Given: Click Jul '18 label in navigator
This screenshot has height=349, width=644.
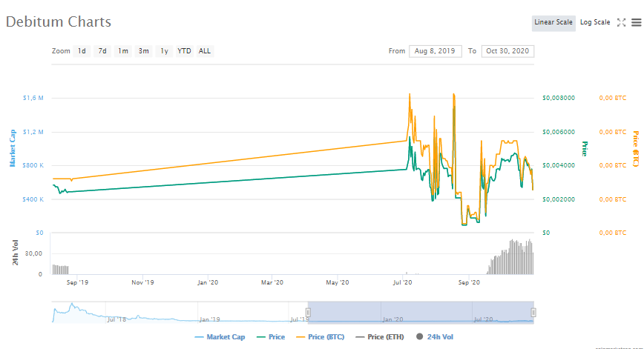Looking at the screenshot, I should (116, 319).
